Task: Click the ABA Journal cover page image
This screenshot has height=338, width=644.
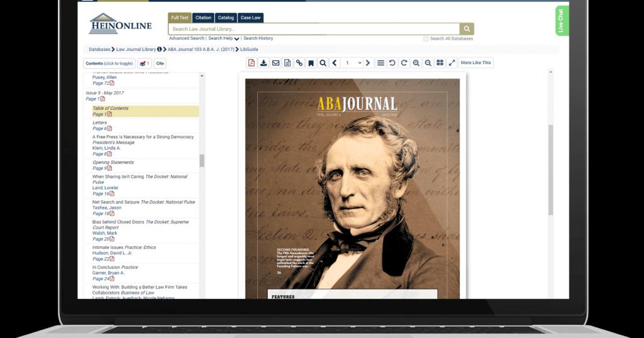Action: tap(352, 188)
